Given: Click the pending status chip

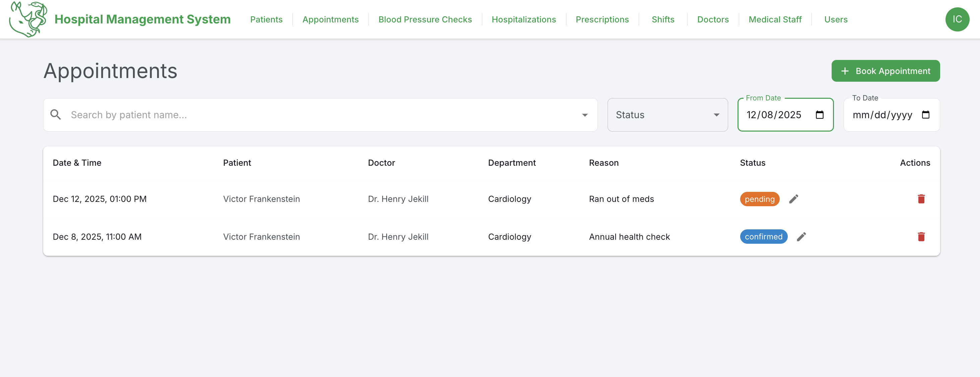Looking at the screenshot, I should tap(759, 199).
